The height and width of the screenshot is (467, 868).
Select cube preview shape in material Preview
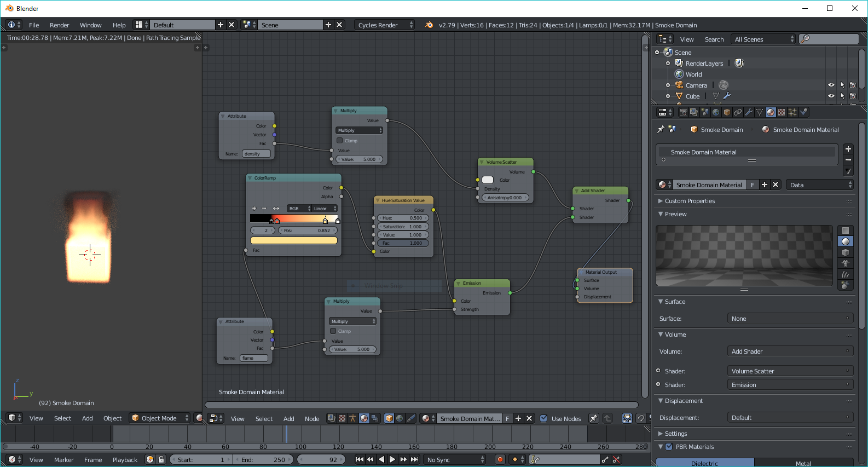846,252
